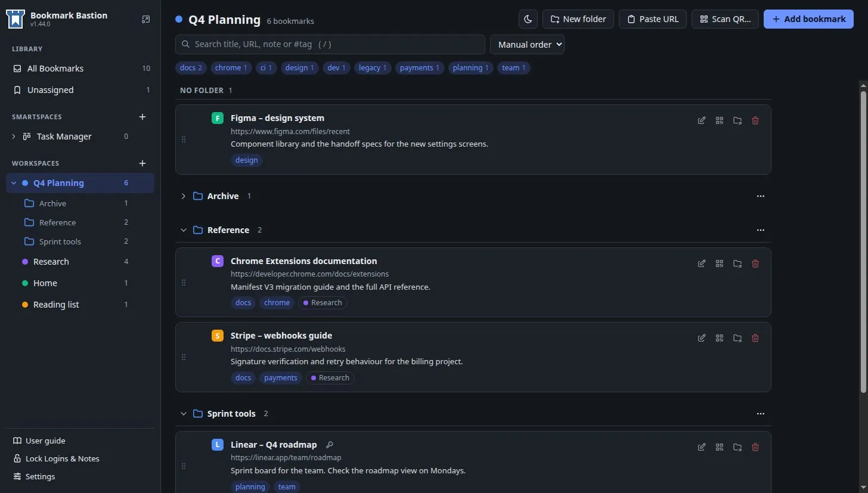Edit the Linear – Q4 roadmap bookmark

pos(702,447)
